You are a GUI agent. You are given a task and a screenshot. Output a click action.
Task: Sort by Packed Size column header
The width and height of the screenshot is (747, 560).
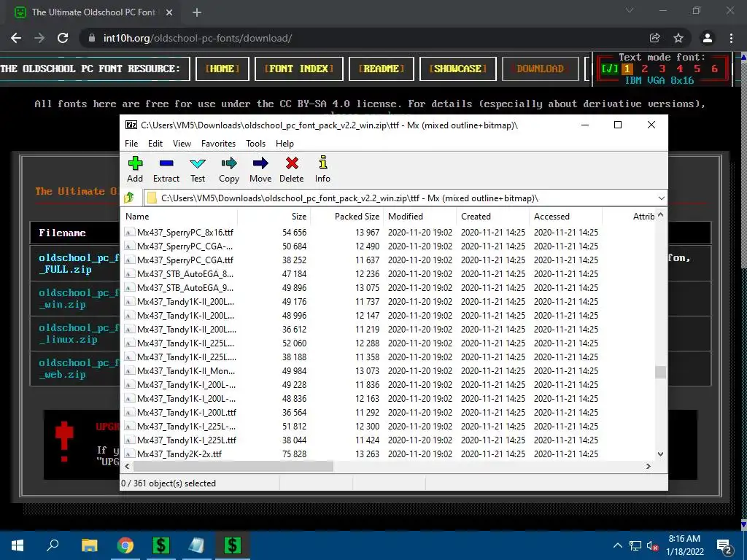click(x=347, y=216)
